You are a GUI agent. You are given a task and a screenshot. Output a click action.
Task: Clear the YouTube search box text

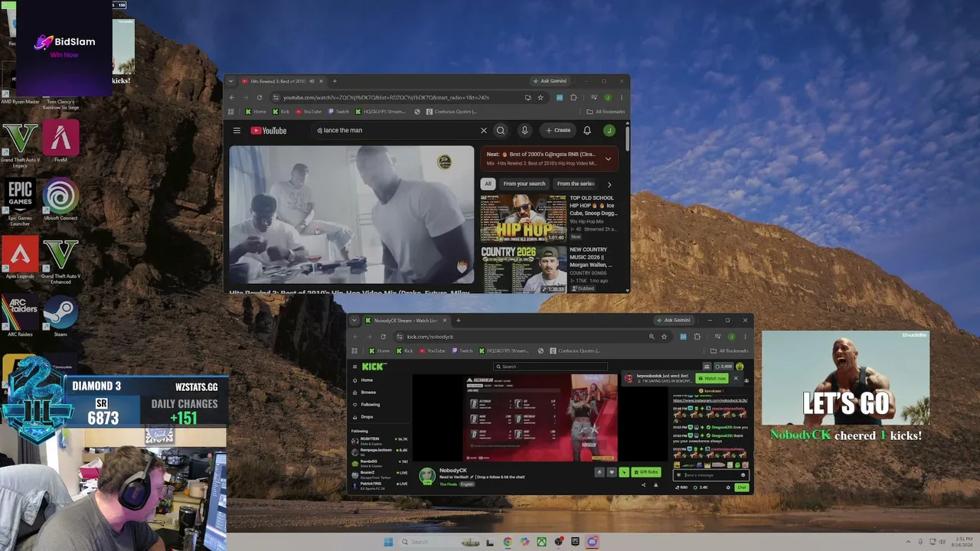[x=483, y=131]
